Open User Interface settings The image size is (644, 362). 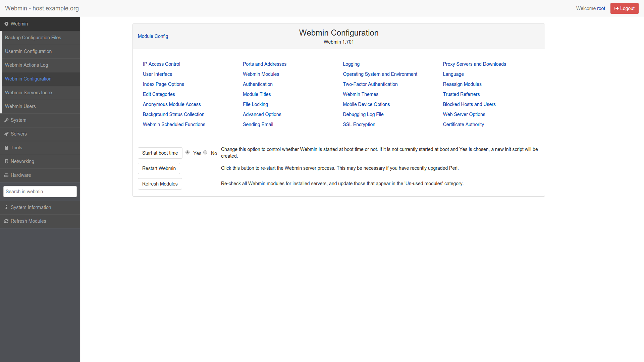(157, 74)
